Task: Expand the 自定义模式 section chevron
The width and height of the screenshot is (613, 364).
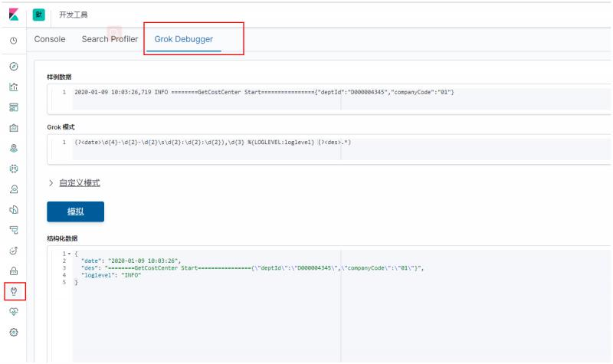Action: (51, 182)
